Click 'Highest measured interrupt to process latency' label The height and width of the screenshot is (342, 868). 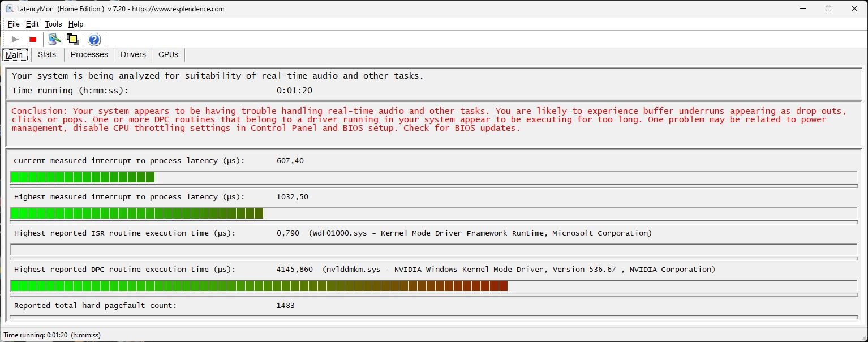pyautogui.click(x=129, y=197)
